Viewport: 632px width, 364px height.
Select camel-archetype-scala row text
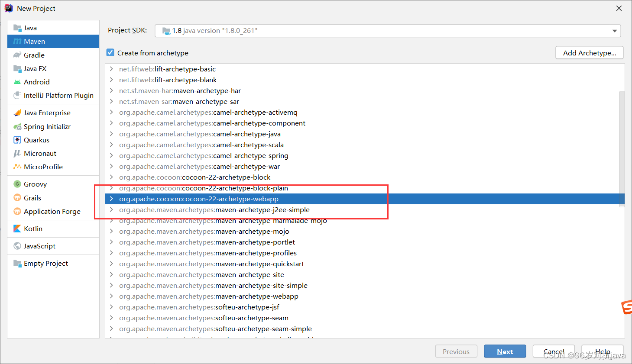tap(201, 145)
